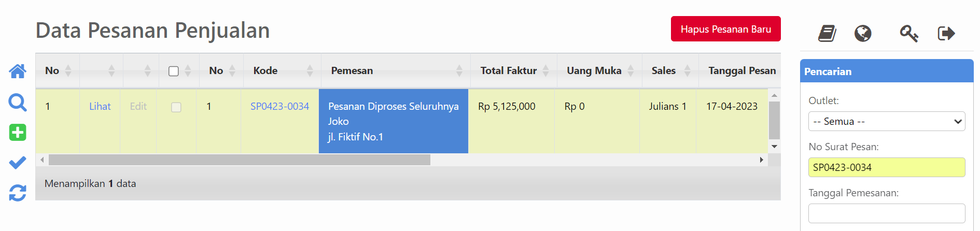Click the globe icon in the top bar

(863, 34)
